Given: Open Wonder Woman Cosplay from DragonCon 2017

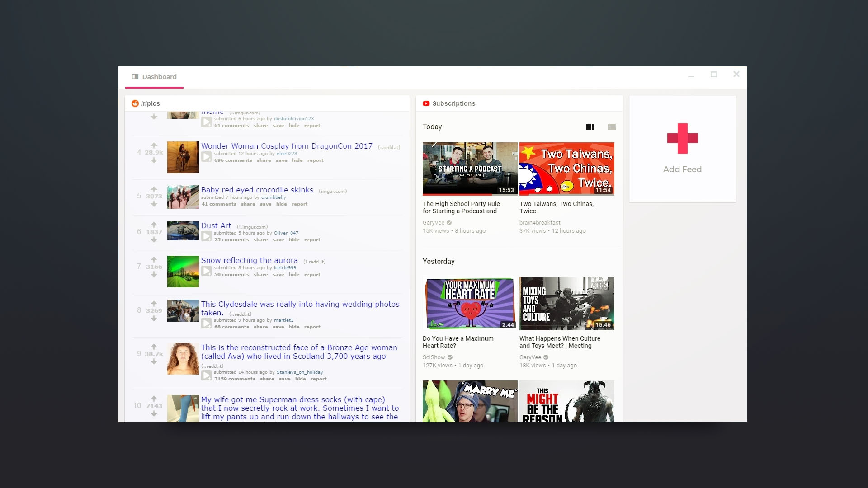Looking at the screenshot, I should click(x=287, y=146).
